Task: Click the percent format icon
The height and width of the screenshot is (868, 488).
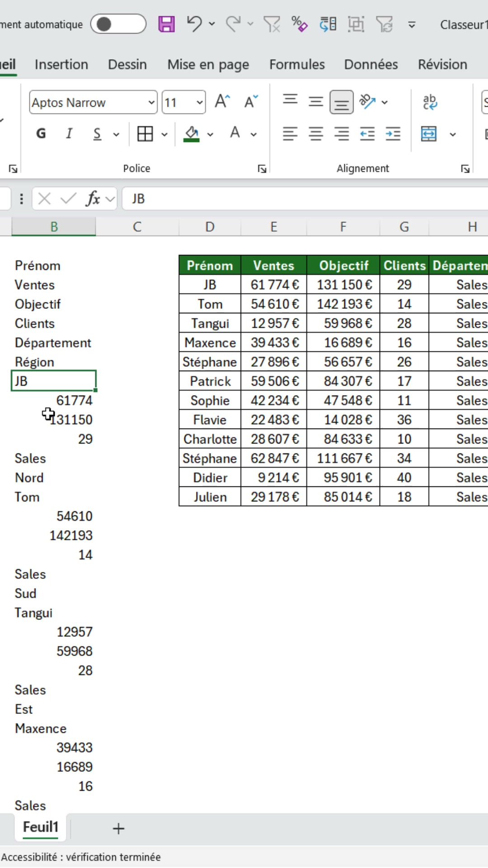Action: (x=299, y=24)
